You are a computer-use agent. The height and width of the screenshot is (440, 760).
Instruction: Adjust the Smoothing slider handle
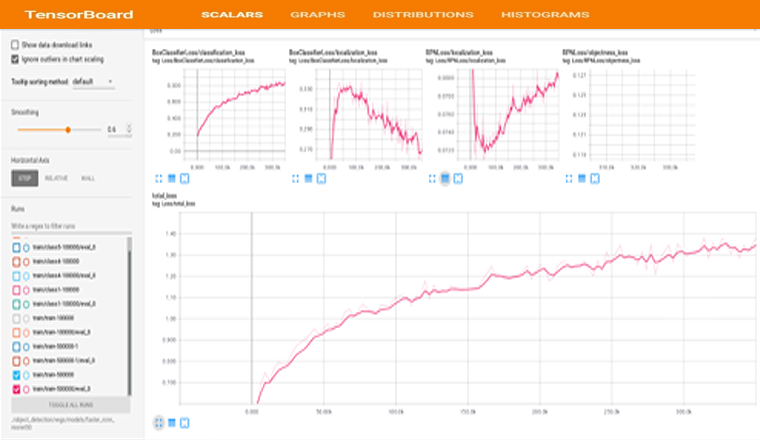click(x=68, y=130)
